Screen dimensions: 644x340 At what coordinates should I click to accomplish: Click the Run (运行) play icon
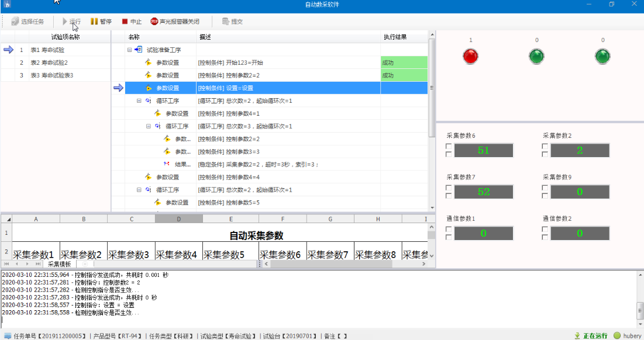(x=65, y=22)
